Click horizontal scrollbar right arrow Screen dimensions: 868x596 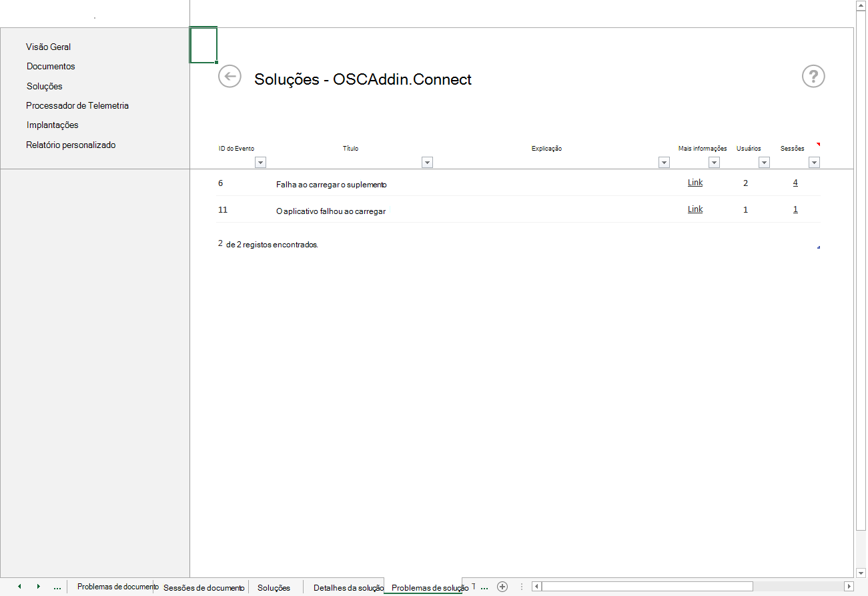click(x=849, y=587)
